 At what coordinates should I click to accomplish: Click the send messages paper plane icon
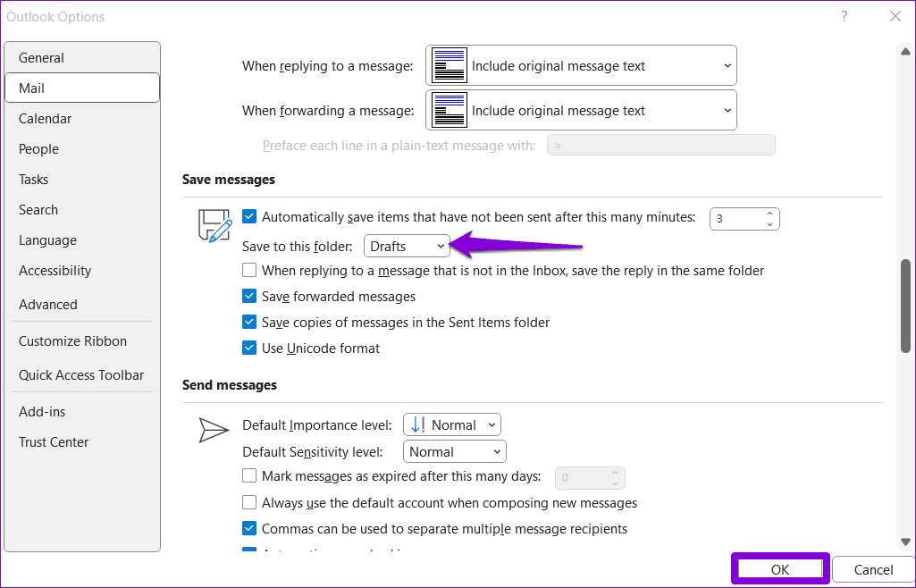(x=214, y=430)
